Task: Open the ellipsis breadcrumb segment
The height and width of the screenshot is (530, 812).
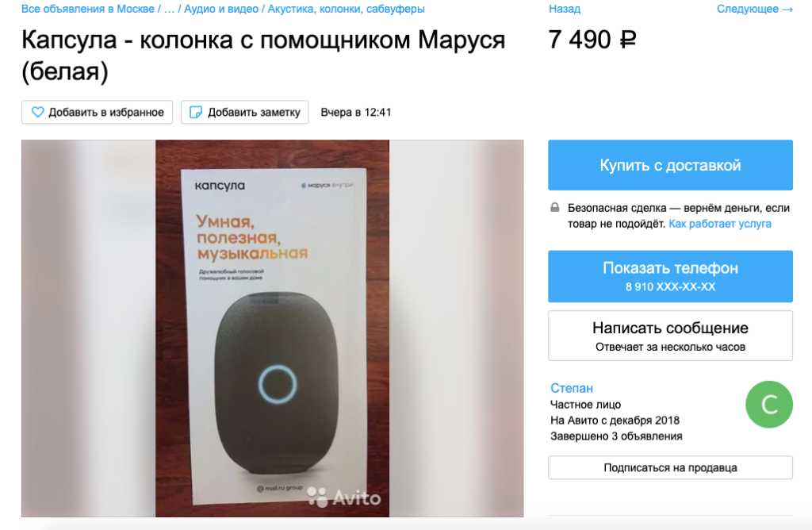Action: (x=169, y=9)
